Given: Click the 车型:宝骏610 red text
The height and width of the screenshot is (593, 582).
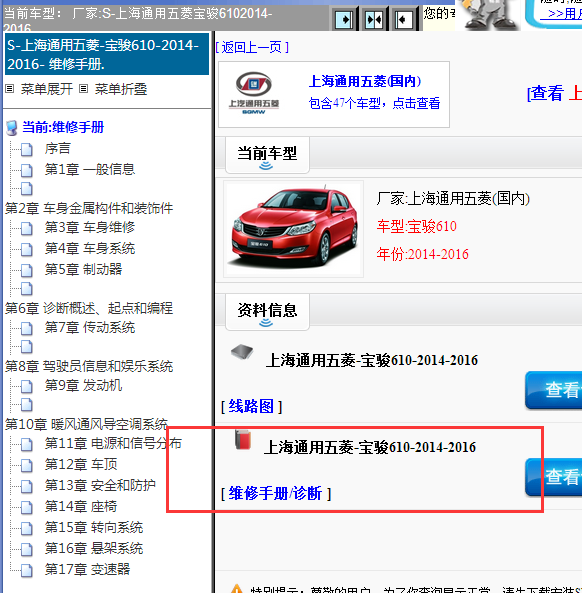Looking at the screenshot, I should (x=416, y=226).
